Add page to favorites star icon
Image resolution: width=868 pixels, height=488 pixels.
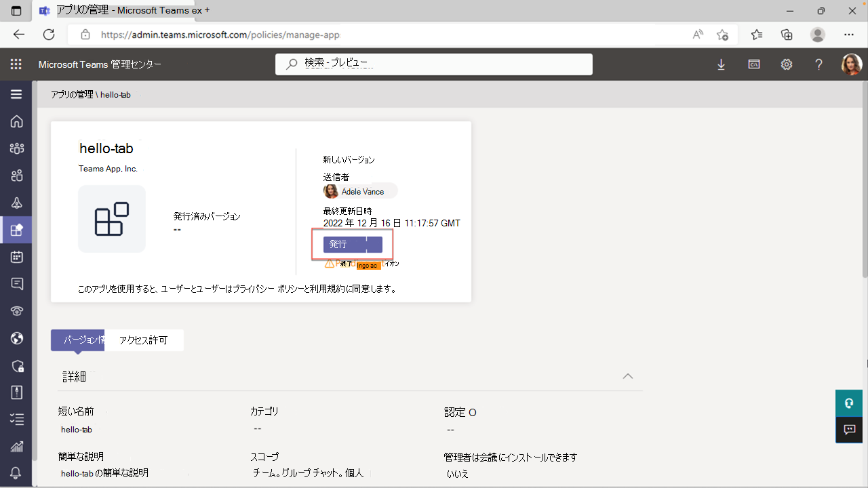723,35
